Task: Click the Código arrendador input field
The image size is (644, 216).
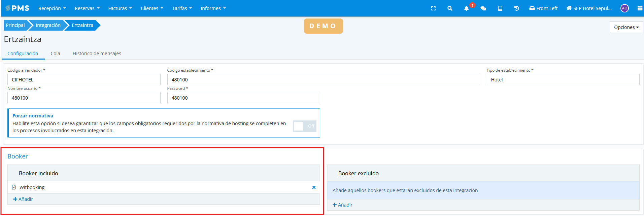Action: (x=84, y=80)
